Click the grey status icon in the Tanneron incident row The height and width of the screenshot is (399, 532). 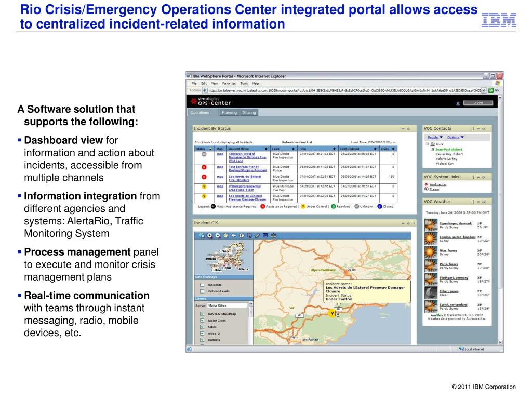point(204,154)
